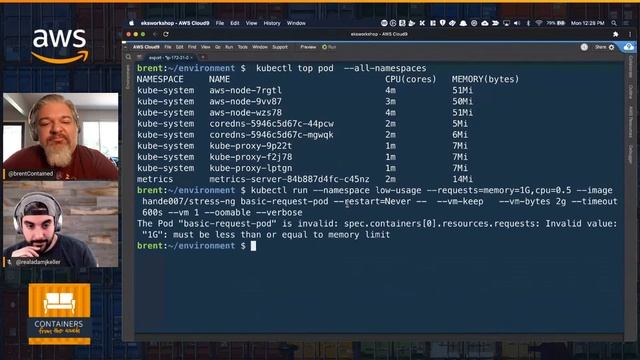This screenshot has width=640, height=360.
Task: Select the terminal tab labeled export
Action: click(x=171, y=58)
